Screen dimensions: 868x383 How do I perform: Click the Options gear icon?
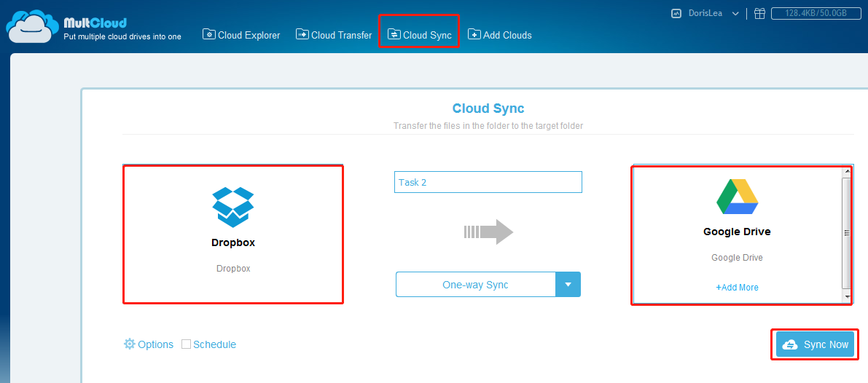[x=130, y=344]
